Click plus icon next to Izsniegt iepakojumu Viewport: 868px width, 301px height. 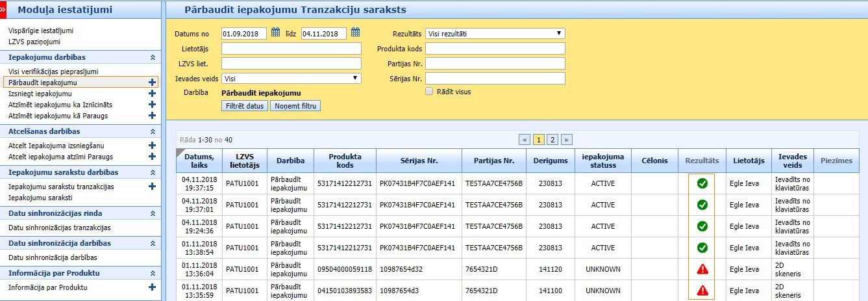(x=153, y=94)
